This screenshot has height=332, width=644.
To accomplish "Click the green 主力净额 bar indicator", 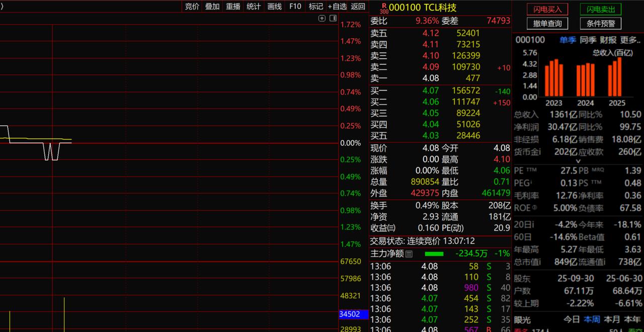I will point(435,254).
